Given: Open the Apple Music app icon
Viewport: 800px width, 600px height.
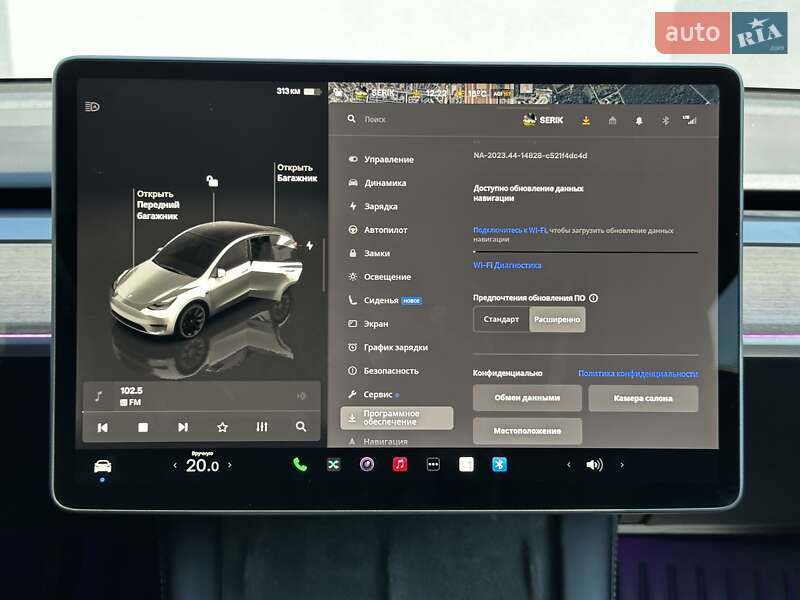Looking at the screenshot, I should (x=399, y=464).
